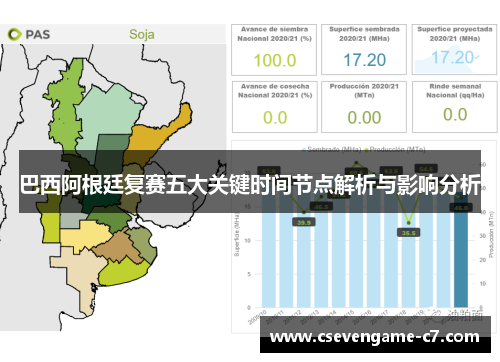Click the PAS logo icon
Screen dimensions: 500x362
click(x=15, y=34)
